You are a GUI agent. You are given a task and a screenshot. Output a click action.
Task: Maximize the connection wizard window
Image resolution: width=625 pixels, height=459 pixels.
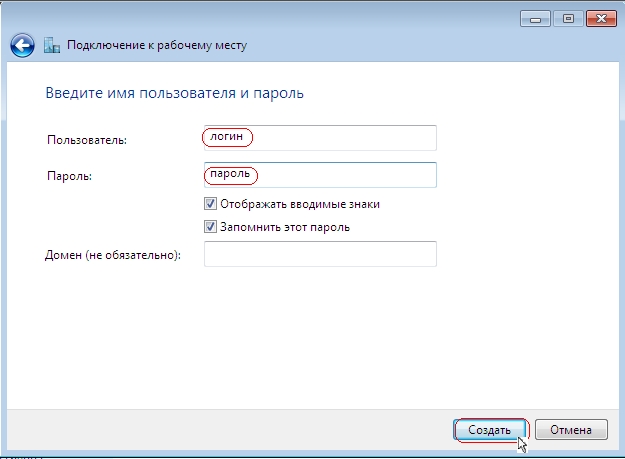point(568,19)
